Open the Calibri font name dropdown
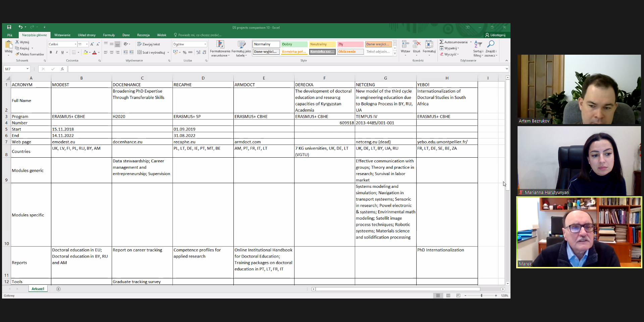The image size is (644, 322). 75,44
